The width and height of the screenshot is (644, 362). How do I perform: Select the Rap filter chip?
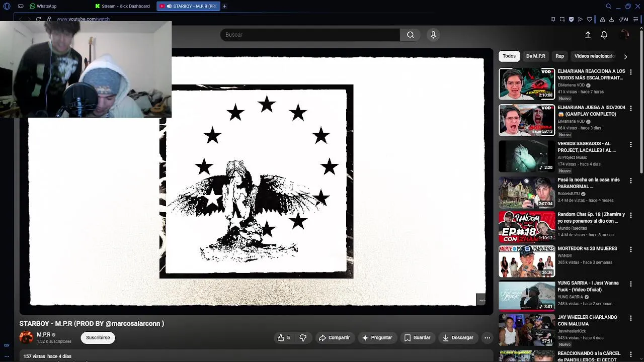[x=559, y=56]
